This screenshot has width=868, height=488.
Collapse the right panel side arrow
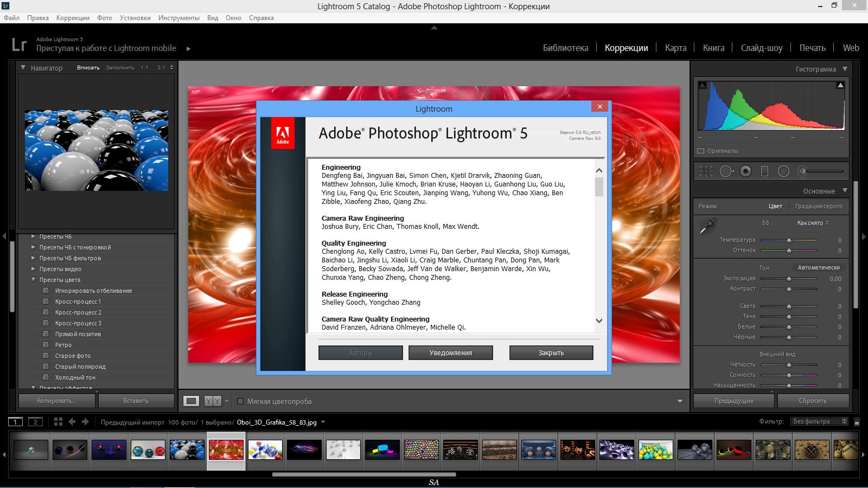pyautogui.click(x=864, y=236)
